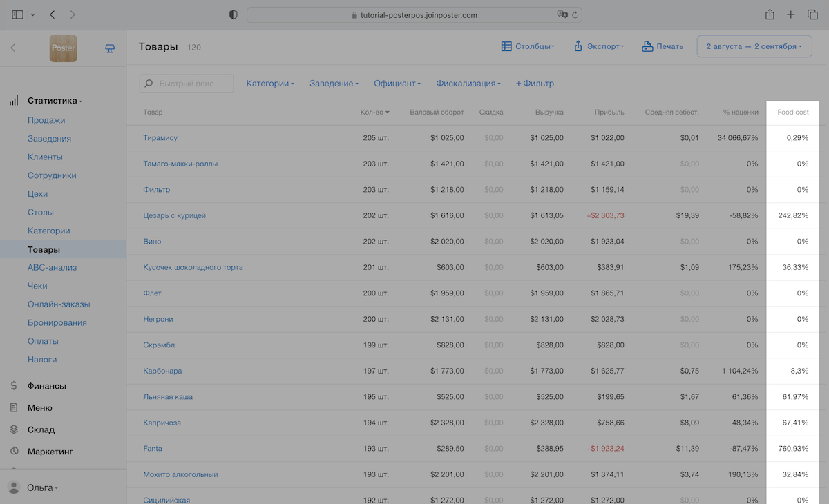Viewport: 829px width, 504px height.
Task: Go to ABC-анализ in the sidebar
Action: coord(52,268)
